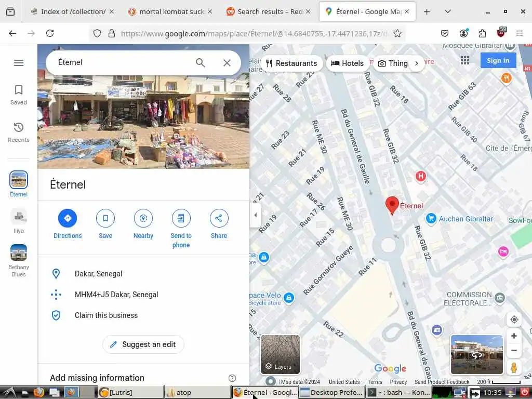This screenshot has width=532, height=399.
Task: Open the Google apps grid
Action: click(x=465, y=60)
